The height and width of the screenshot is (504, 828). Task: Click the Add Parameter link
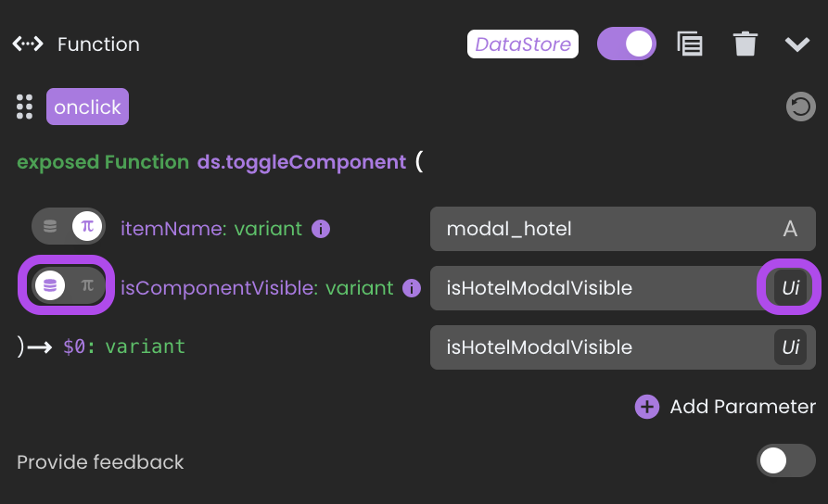pos(743,407)
